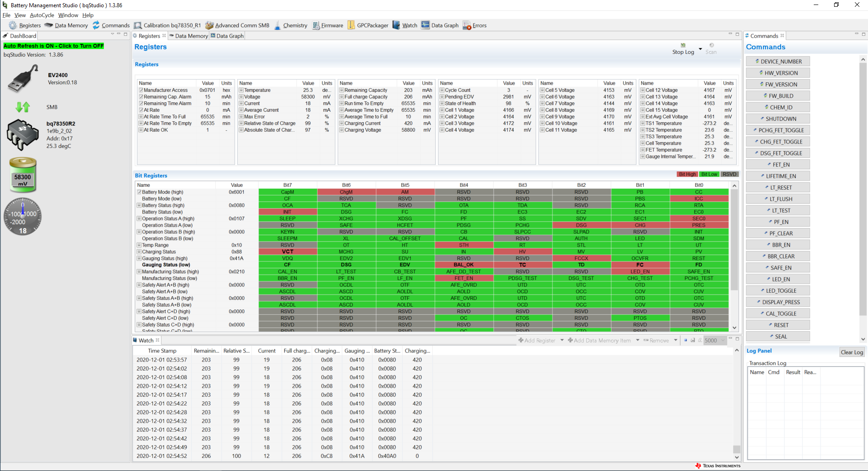Screen dimensions: 868x471
Task: Toggle the Remaining Cap. Alarm checkbox
Action: click(141, 97)
